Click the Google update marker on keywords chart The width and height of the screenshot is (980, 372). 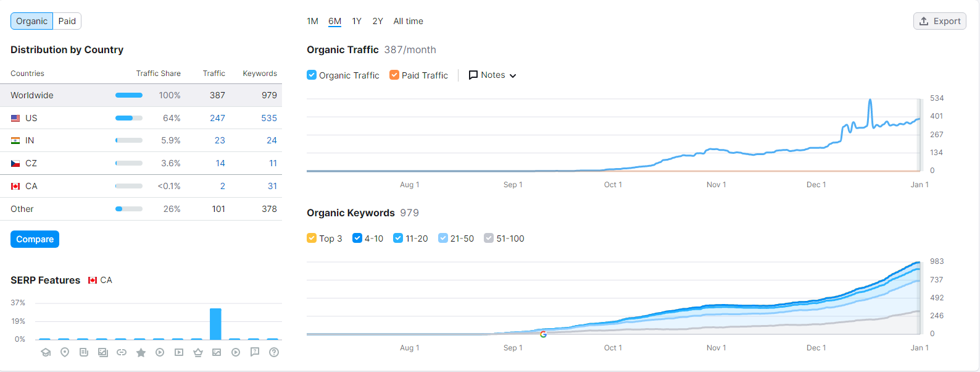[543, 334]
